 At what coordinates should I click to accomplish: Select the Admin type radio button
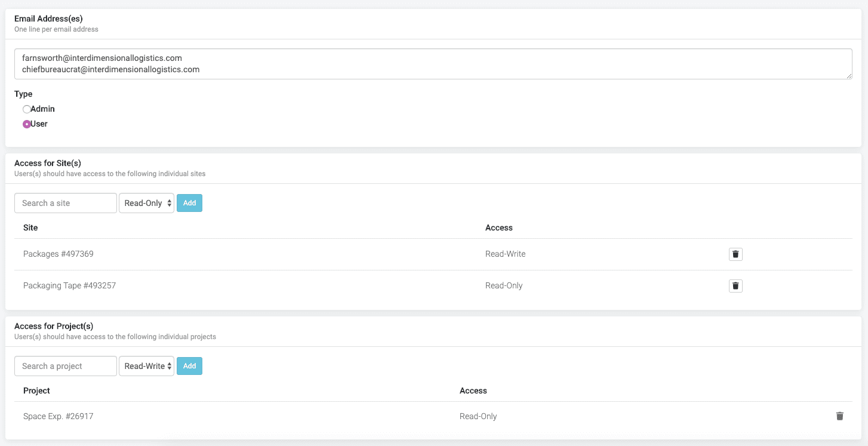pos(27,109)
